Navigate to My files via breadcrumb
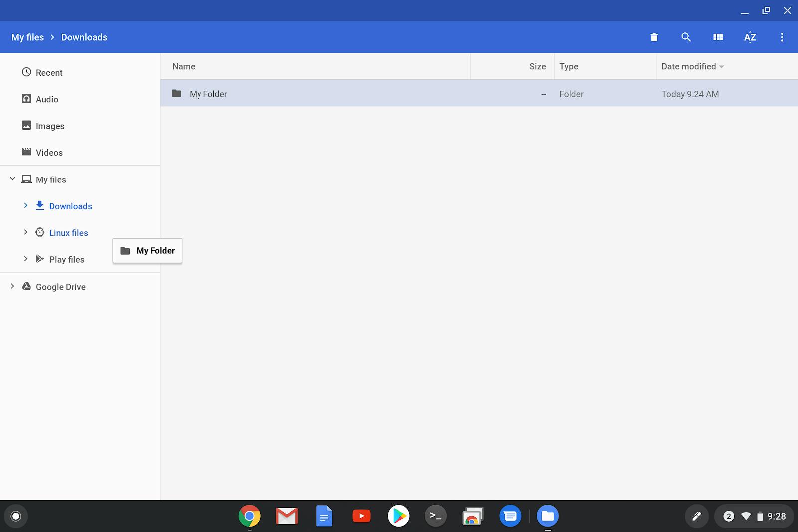 [27, 37]
